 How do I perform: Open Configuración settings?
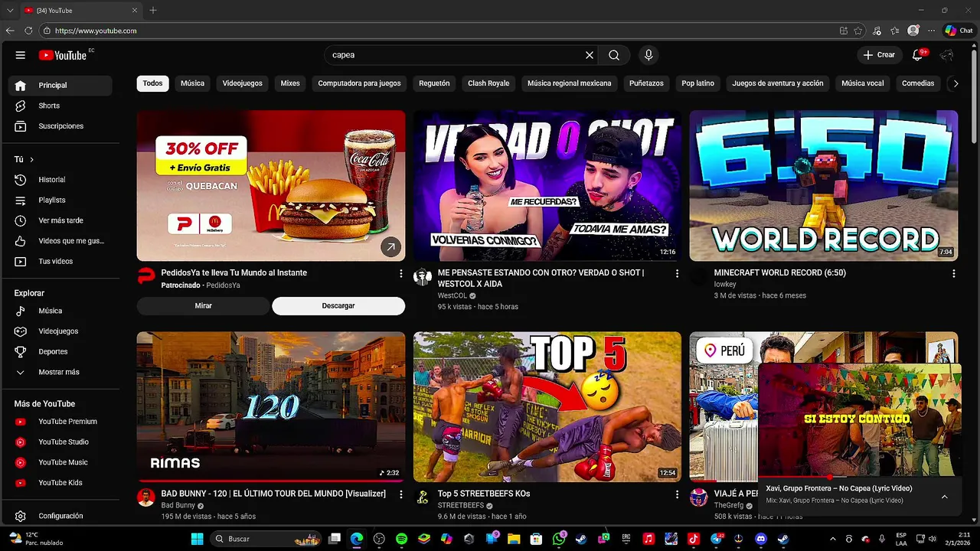click(61, 516)
